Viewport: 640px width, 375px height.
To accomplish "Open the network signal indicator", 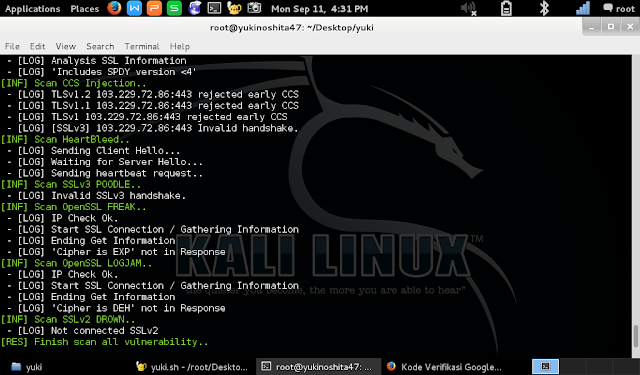I will 583,8.
